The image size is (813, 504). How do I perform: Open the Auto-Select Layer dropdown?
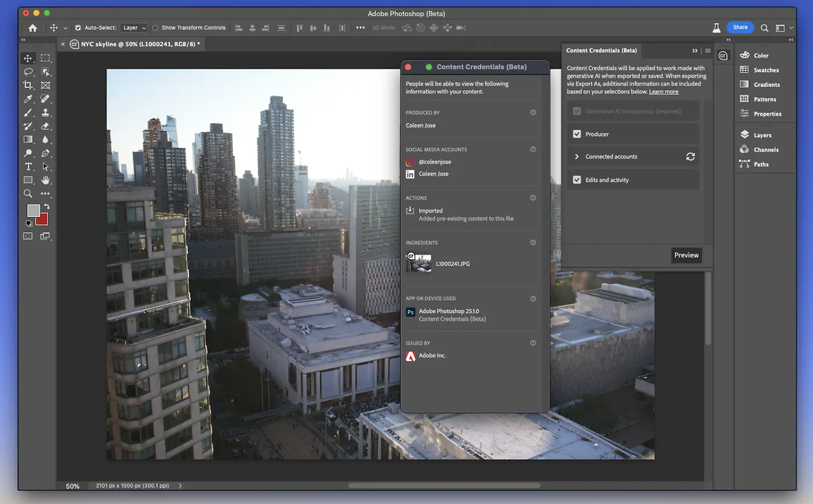click(x=134, y=28)
